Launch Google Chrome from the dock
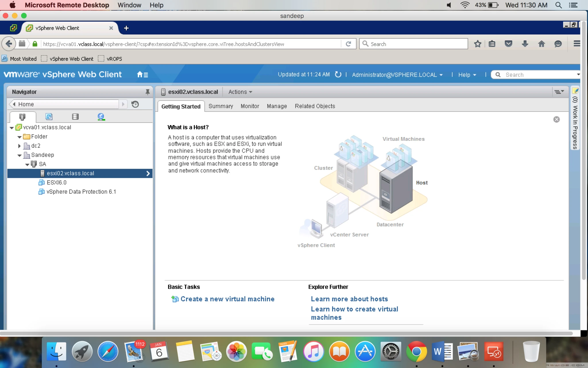The image size is (588, 368). tap(416, 351)
